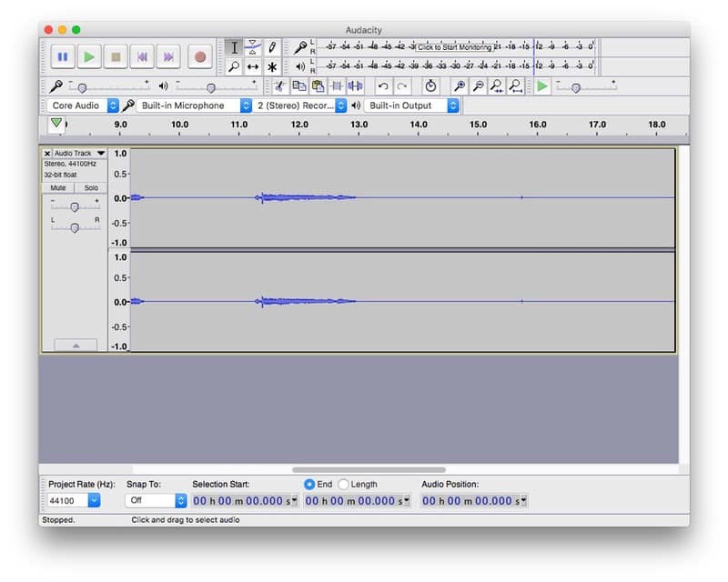Mute the Audio Track
The width and height of the screenshot is (728, 582).
tap(57, 187)
